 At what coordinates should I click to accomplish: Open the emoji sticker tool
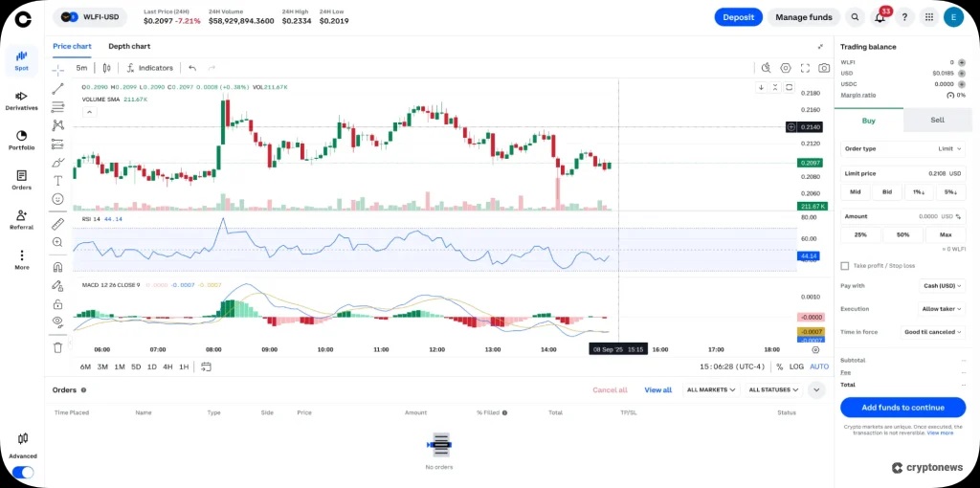tap(57, 198)
